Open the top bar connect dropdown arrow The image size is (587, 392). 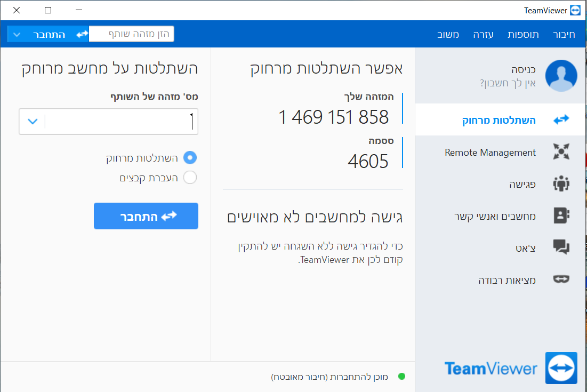pos(17,35)
